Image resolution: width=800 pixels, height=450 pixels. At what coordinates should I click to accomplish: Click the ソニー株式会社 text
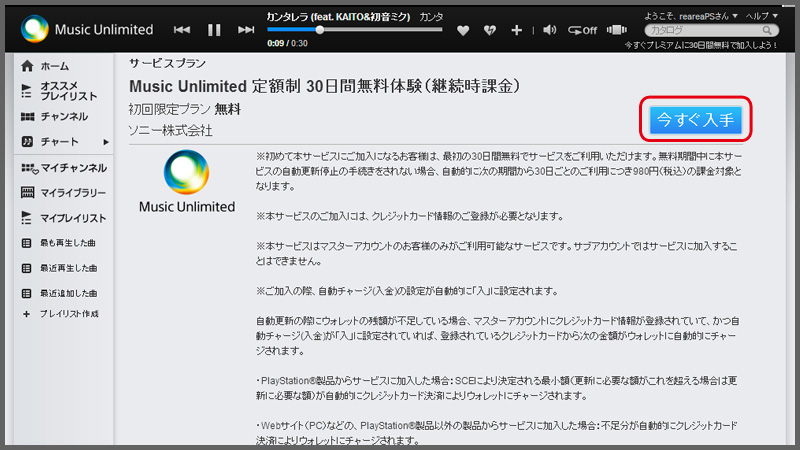[170, 131]
